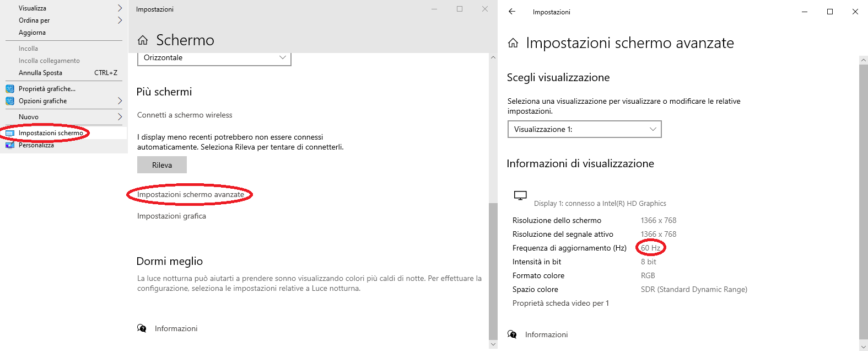Viewport: 868px width, 351px height.
Task: Click the Opzioni grafiche icon in context menu
Action: tap(10, 101)
